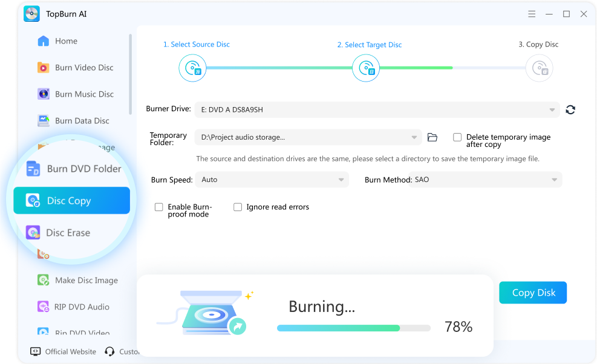
Task: Click the Burn Video Disc icon
Action: (x=44, y=68)
